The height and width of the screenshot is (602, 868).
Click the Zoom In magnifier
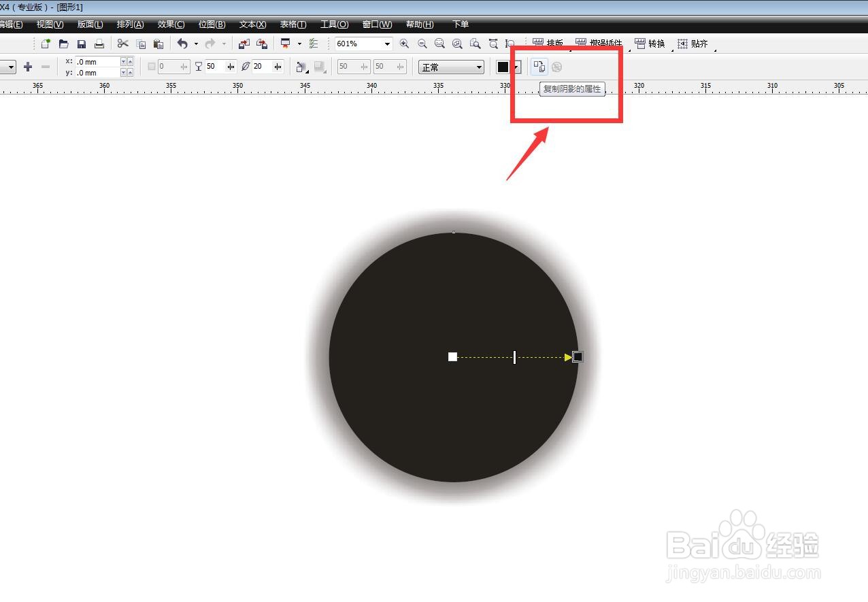(404, 44)
